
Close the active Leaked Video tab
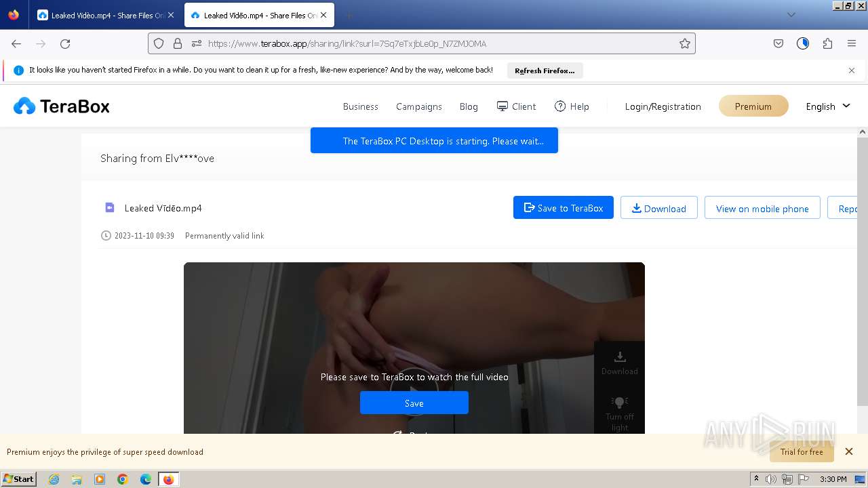(323, 15)
